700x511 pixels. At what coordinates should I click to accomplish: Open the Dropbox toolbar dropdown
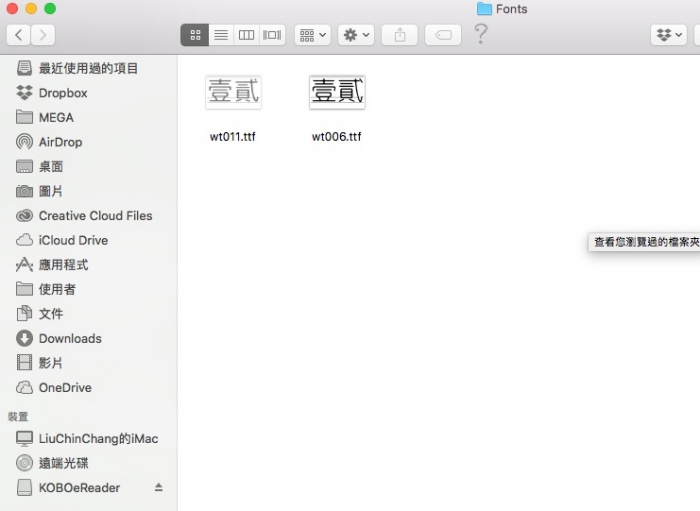point(668,35)
